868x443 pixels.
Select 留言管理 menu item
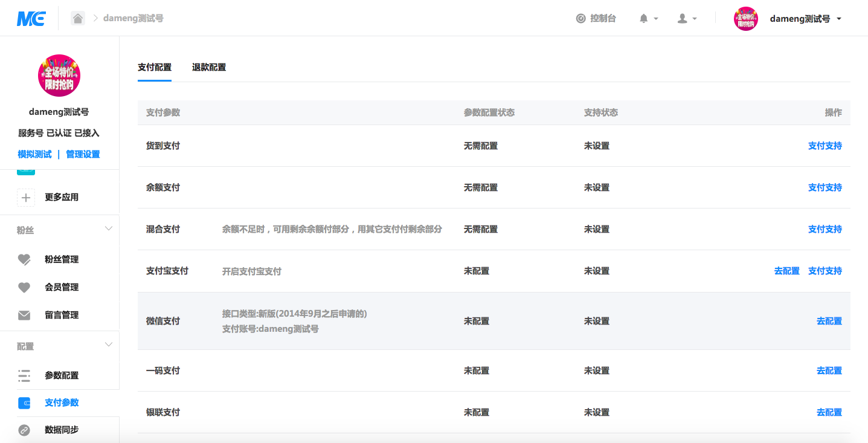pyautogui.click(x=62, y=315)
